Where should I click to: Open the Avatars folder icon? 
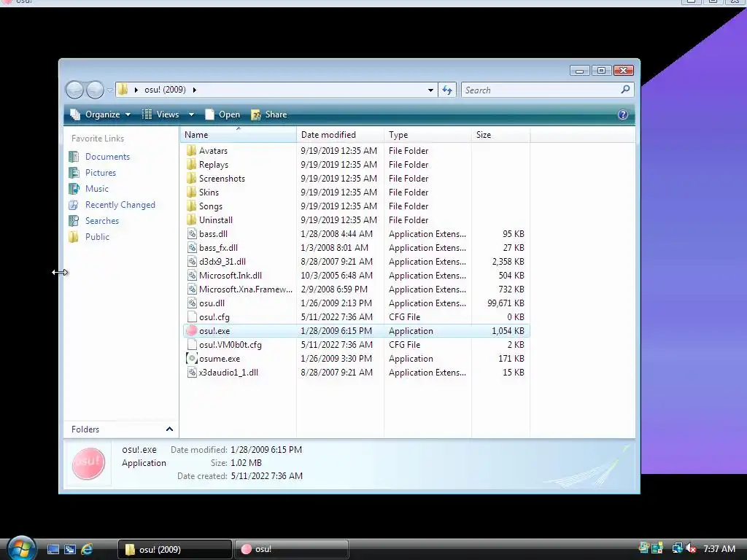(192, 150)
